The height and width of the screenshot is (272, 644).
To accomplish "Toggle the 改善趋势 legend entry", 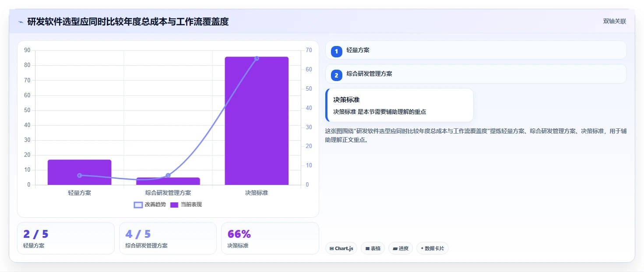I will coord(150,205).
